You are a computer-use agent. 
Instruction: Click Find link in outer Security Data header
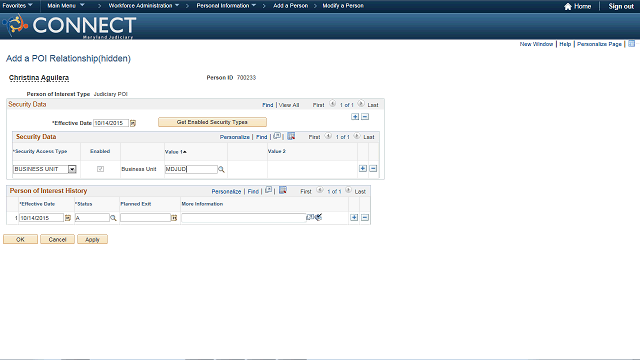click(267, 105)
